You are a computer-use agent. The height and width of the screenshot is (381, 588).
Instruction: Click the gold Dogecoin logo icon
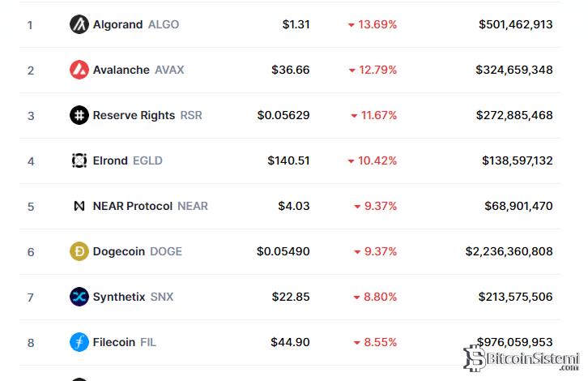point(79,251)
